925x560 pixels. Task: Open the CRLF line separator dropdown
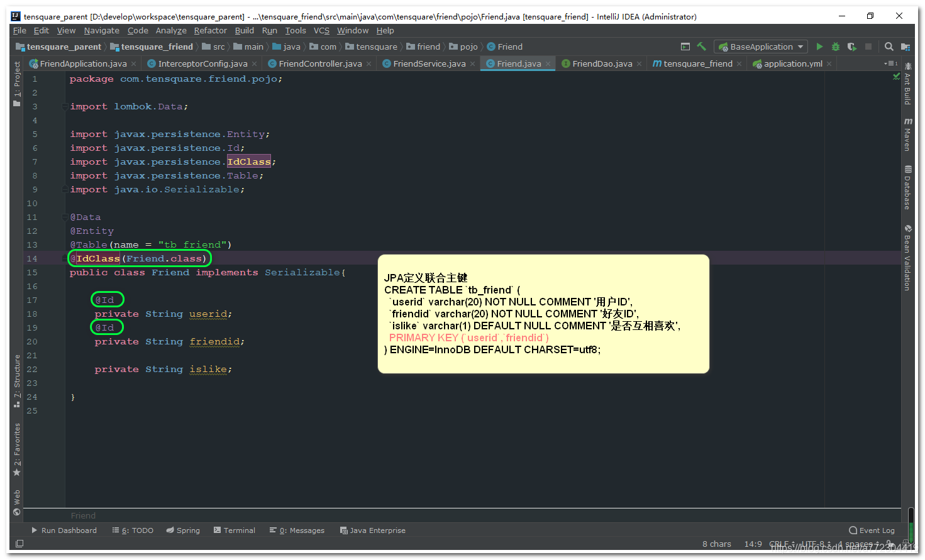[779, 544]
